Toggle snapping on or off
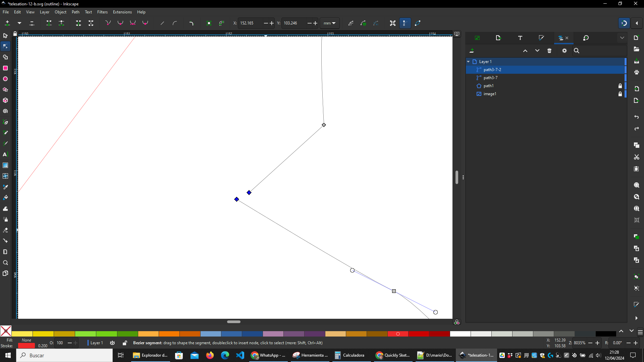 [x=624, y=23]
